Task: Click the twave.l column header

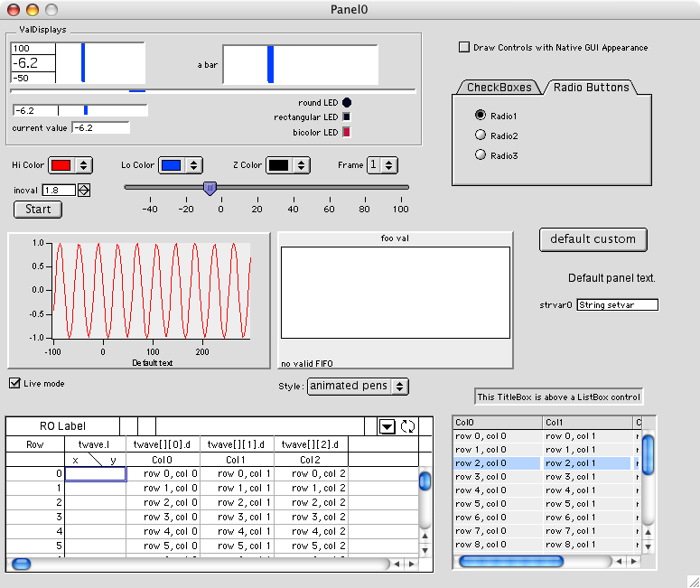Action: [96, 444]
